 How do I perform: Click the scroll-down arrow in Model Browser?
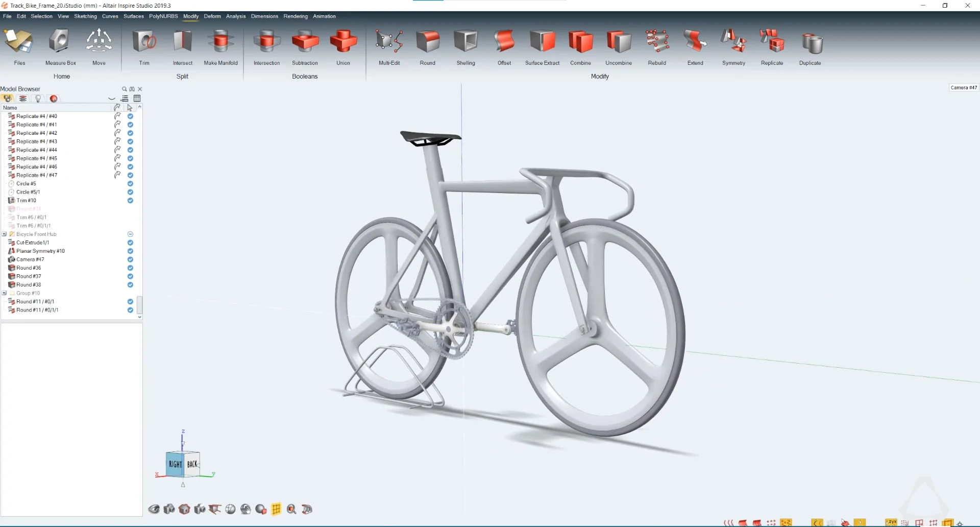pos(139,317)
